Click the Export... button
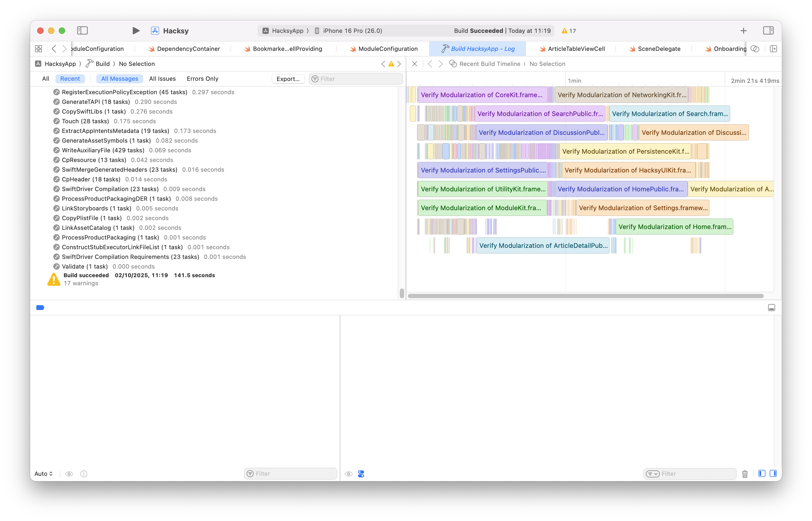Image resolution: width=812 pixels, height=521 pixels. click(288, 79)
